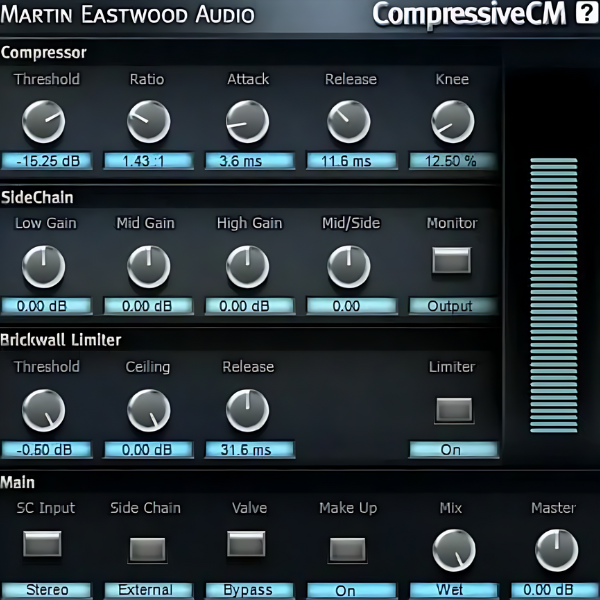
Task: Click the 12.50 % knee value field
Action: (x=453, y=161)
